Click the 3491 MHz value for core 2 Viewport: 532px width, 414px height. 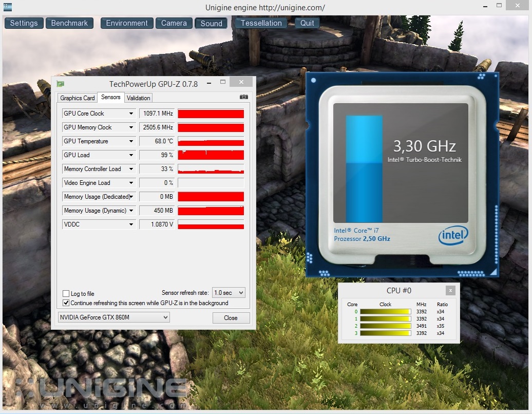pyautogui.click(x=422, y=326)
